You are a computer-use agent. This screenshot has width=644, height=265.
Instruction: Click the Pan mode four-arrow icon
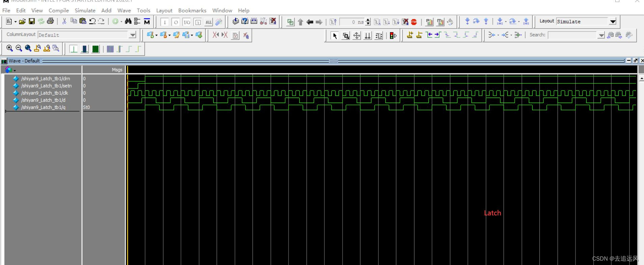point(357,36)
